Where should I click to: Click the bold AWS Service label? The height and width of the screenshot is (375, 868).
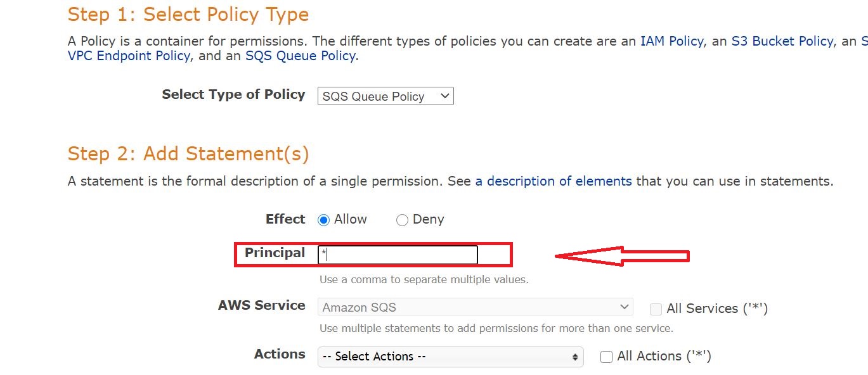262,305
